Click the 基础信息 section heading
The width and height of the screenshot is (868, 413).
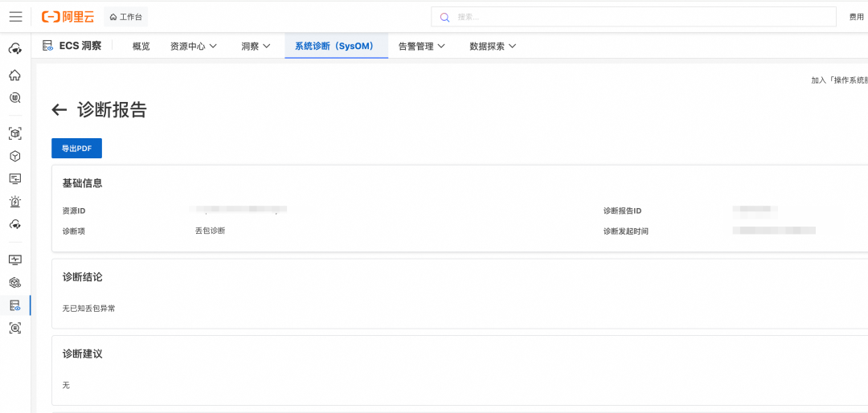pyautogui.click(x=83, y=183)
